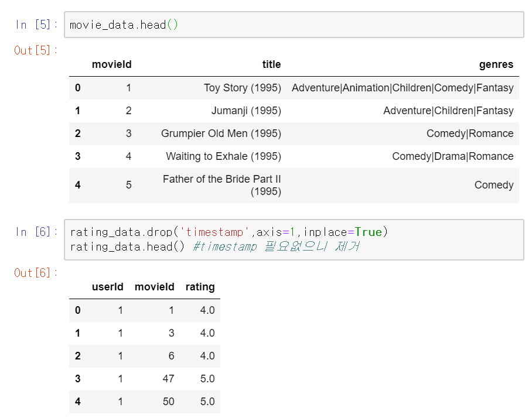Click the movieId value 6 in ratings
Viewport: 532px width, 418px height.
171,356
